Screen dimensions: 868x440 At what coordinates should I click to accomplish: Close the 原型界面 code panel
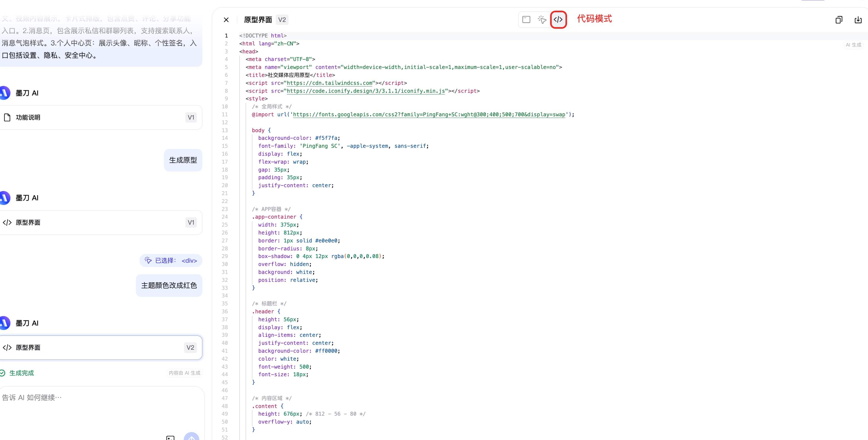(226, 20)
